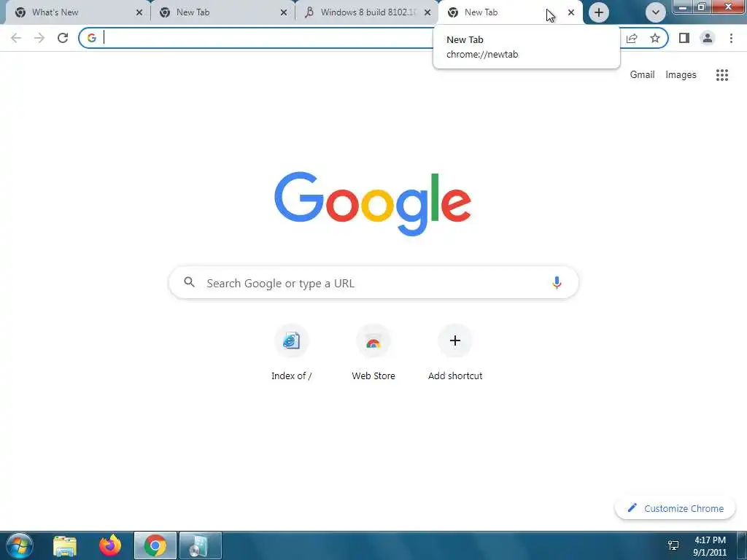Share this page icon
This screenshot has width=747, height=560.
click(632, 38)
